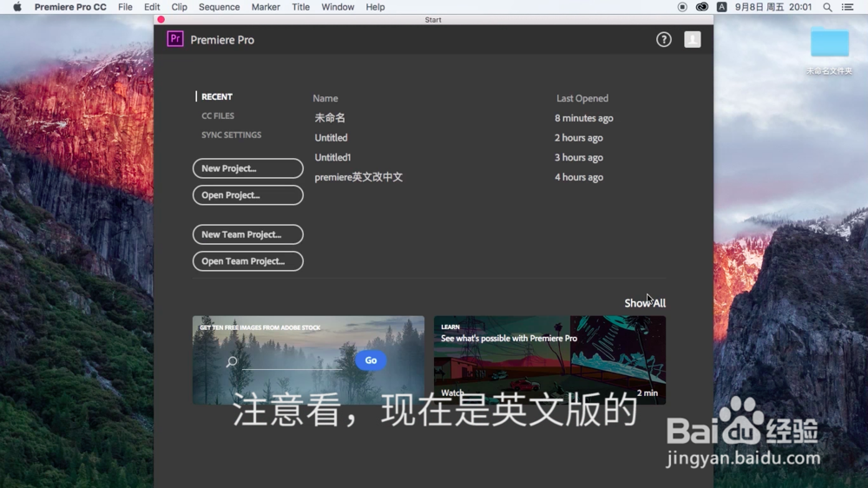Click the Open Project... button
This screenshot has width=868, height=488.
[x=248, y=195]
